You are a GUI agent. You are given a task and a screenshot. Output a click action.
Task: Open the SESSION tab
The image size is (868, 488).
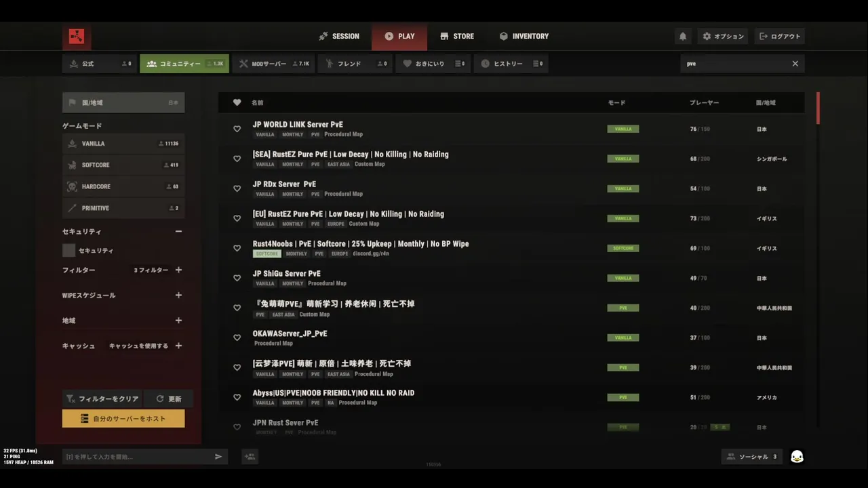pos(339,37)
